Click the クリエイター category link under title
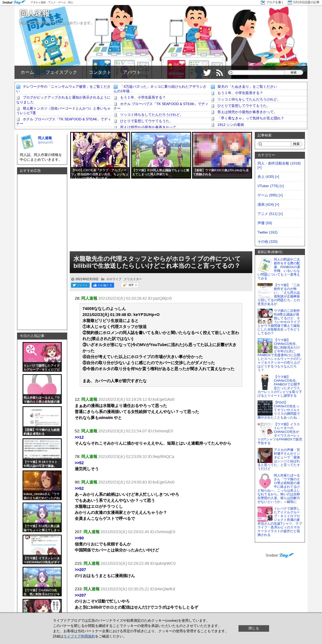Image resolution: width=322 pixels, height=644 pixels. click(x=133, y=279)
